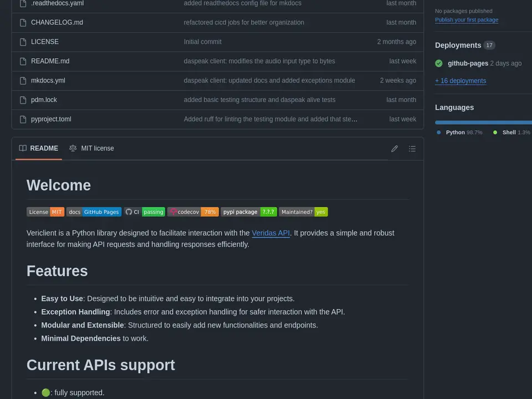Click the Features heading
This screenshot has height=399, width=532.
coord(57,271)
